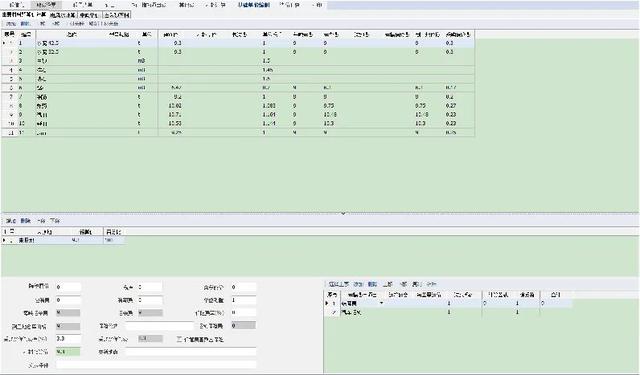Click the first column header in the upper table
640x375 pixels.
tap(9, 34)
